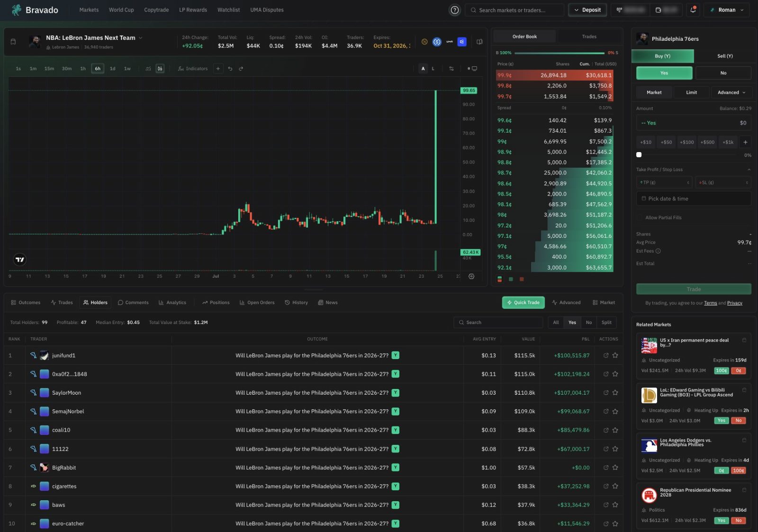
Task: Switch to Buy (Y) side
Action: tap(663, 56)
